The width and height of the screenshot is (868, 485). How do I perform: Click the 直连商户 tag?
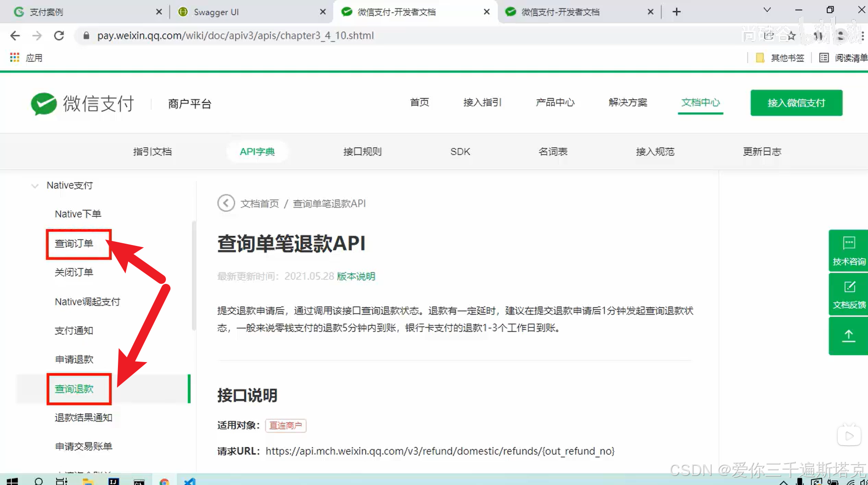coord(286,426)
